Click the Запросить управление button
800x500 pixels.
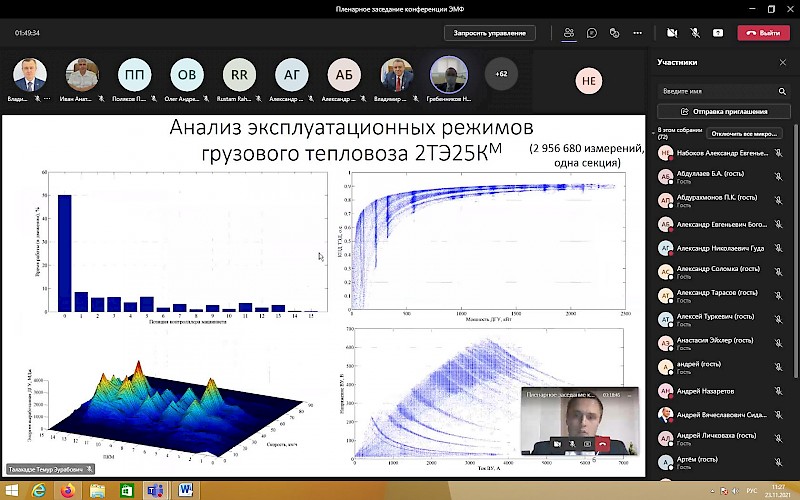tap(489, 33)
